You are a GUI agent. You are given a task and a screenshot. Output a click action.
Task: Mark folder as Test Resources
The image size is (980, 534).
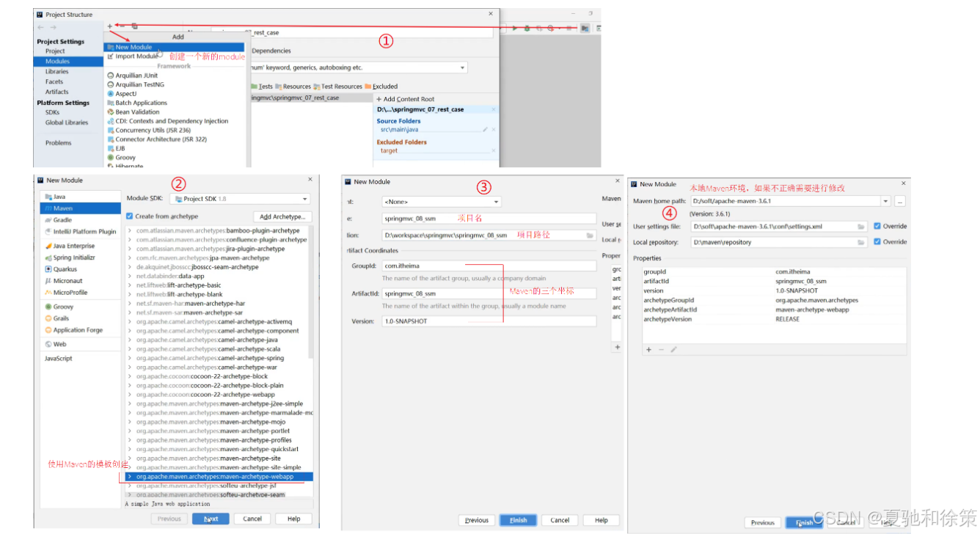click(x=338, y=87)
